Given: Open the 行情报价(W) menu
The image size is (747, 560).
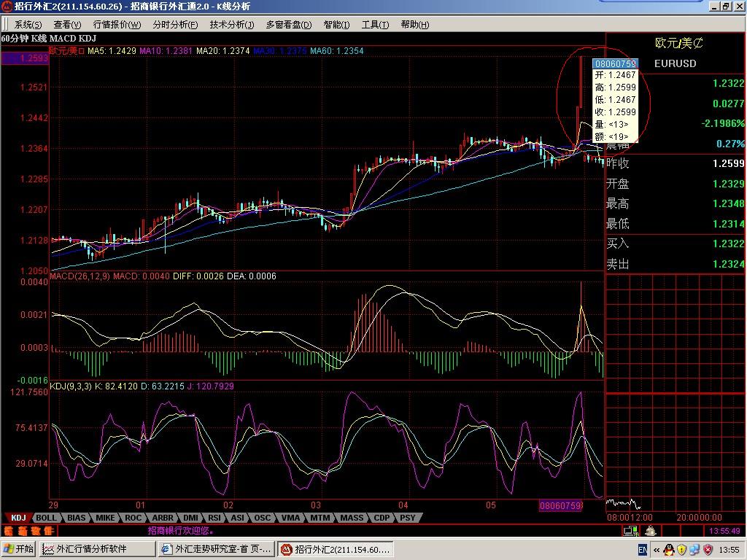Looking at the screenshot, I should pos(117,25).
